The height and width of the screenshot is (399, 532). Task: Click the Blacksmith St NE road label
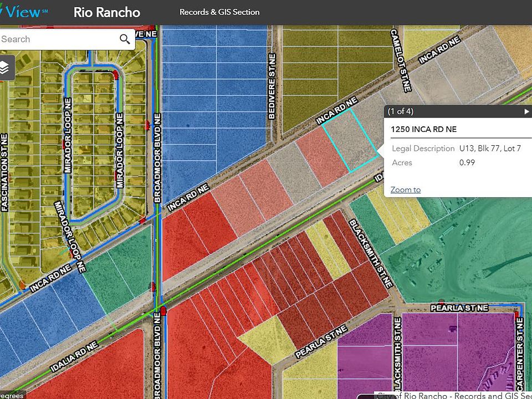[x=371, y=253]
